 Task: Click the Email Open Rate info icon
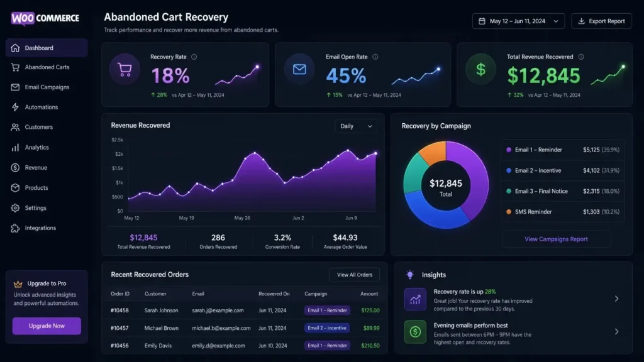pyautogui.click(x=375, y=57)
